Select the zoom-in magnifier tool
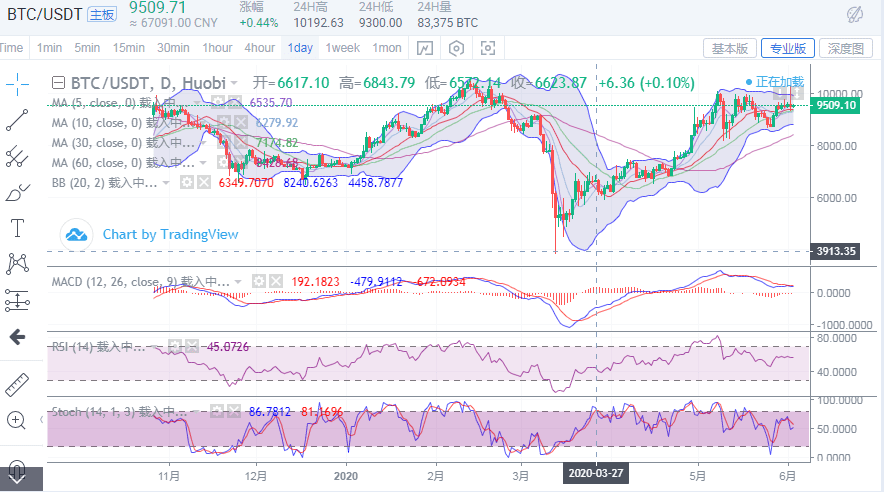Viewport: 884px width, 492px height. click(16, 420)
